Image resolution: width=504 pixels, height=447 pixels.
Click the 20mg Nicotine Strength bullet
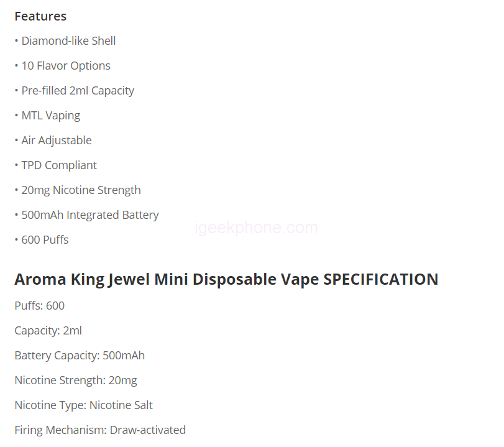click(x=81, y=190)
